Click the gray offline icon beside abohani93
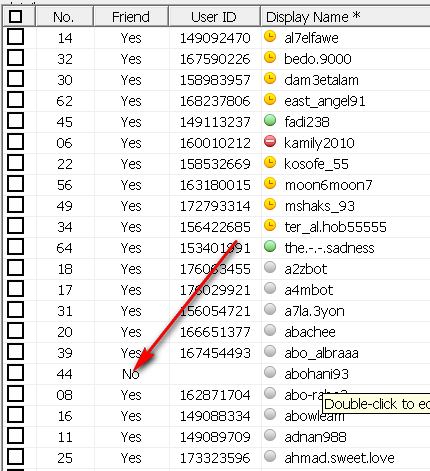 click(270, 372)
